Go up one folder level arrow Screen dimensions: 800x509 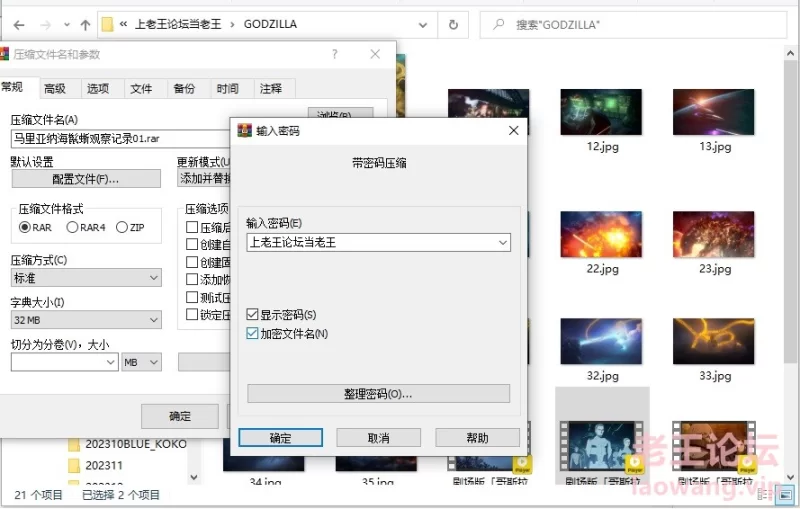(85, 24)
